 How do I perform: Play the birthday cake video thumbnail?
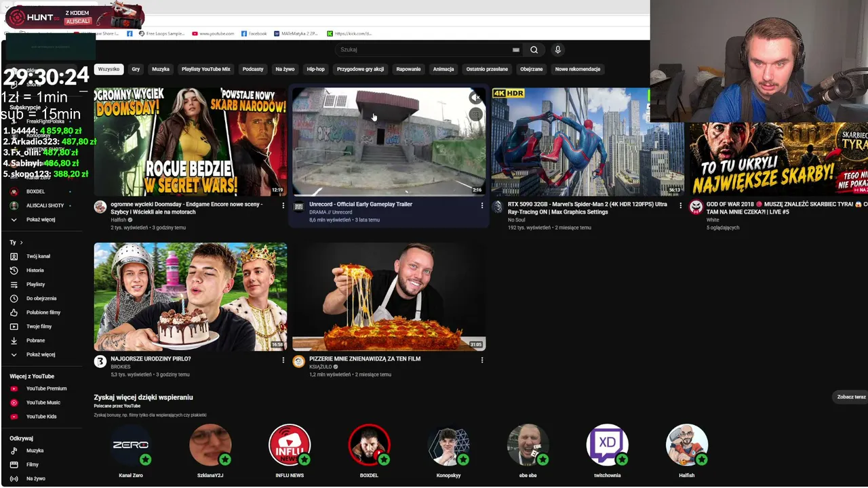pos(191,297)
